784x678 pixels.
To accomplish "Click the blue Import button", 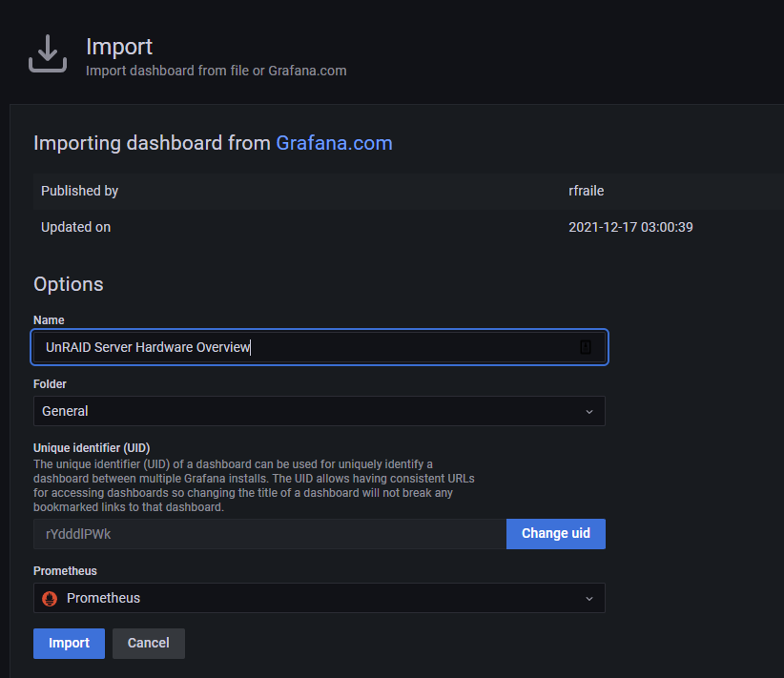I will [x=69, y=643].
